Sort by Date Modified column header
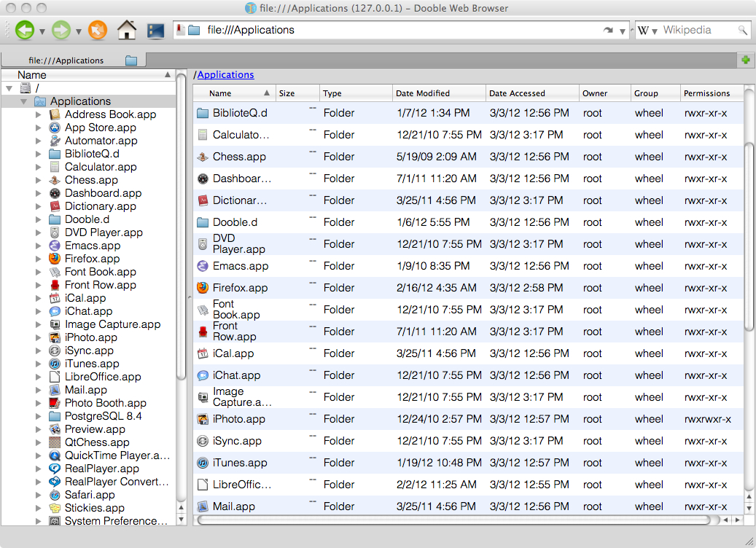The image size is (756, 548). click(439, 93)
